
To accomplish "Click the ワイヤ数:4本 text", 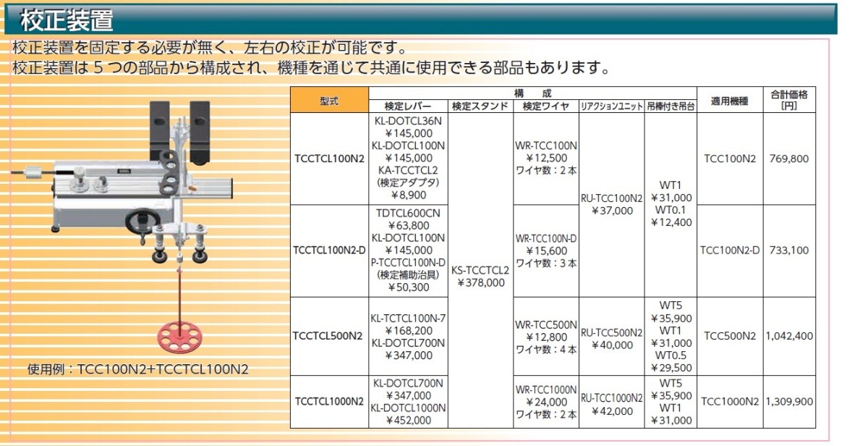I will point(546,349).
